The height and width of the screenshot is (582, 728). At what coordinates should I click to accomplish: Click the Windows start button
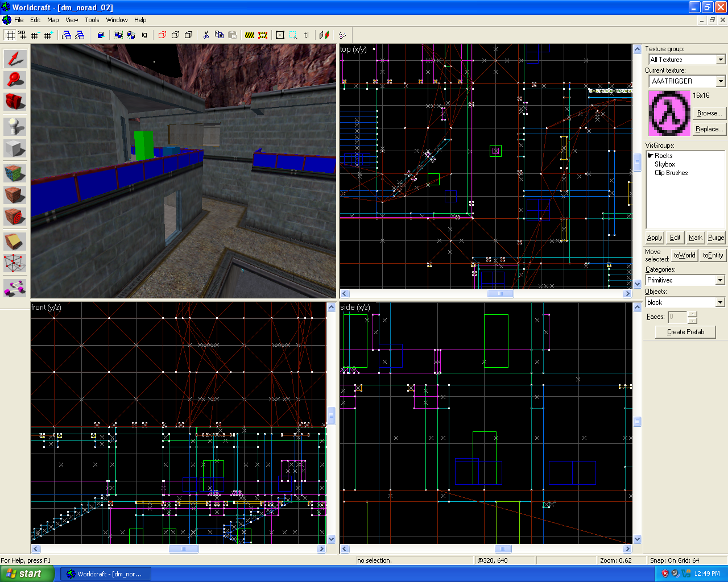27,573
